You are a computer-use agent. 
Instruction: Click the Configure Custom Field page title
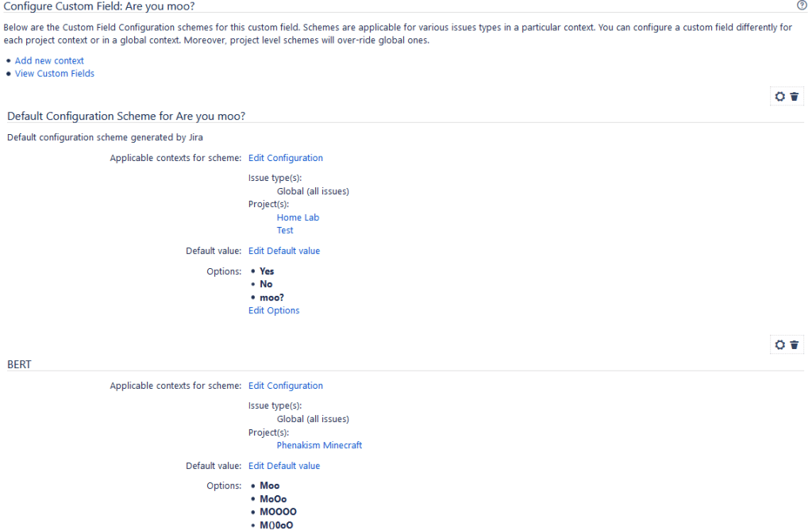99,6
